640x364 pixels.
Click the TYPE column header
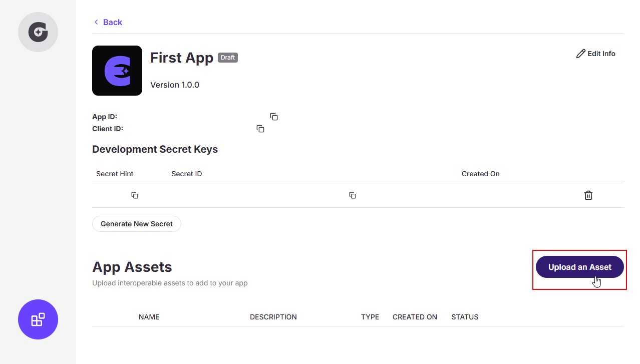[x=370, y=316]
